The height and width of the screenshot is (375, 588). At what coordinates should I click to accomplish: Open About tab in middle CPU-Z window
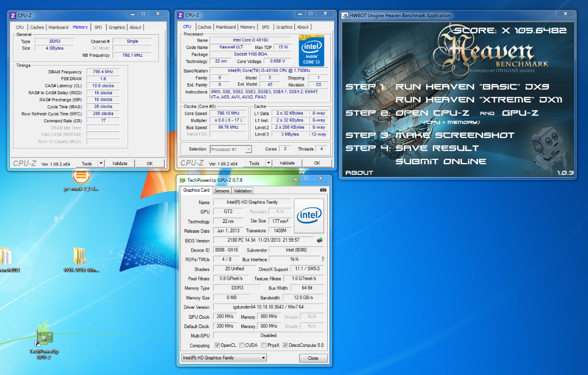click(x=303, y=27)
